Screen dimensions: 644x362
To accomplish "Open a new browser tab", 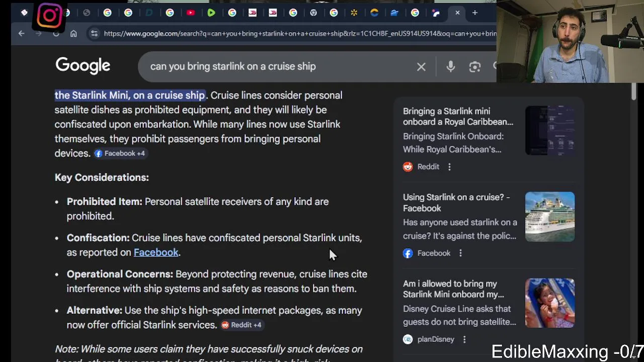I will [x=474, y=13].
